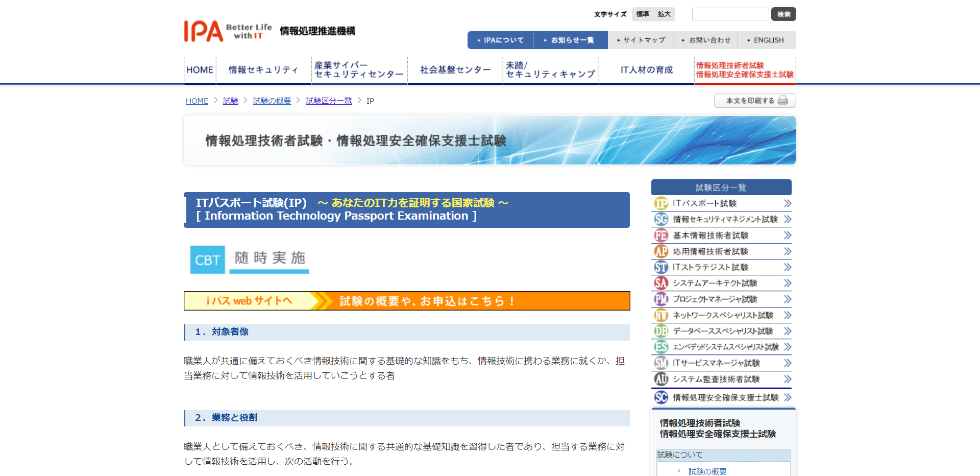The width and height of the screenshot is (980, 476).
Task: Click the SG badge icon for 情報セキュリティマネジメント試験
Action: tap(661, 219)
